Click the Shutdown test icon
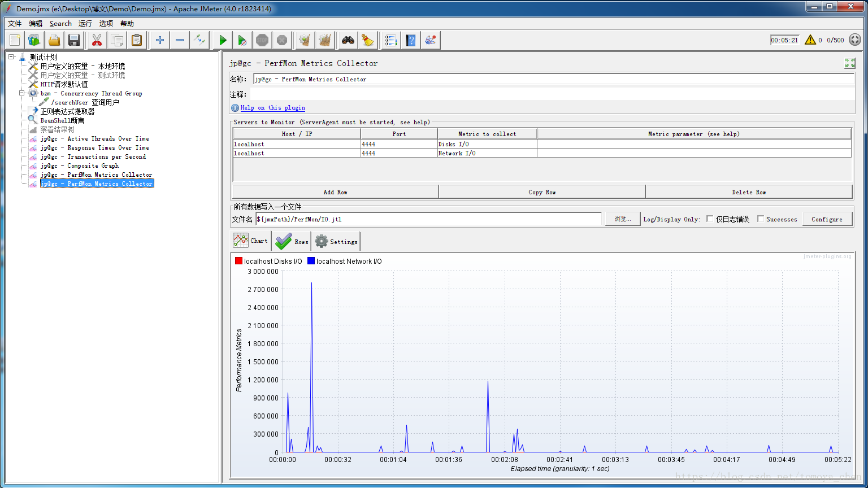The height and width of the screenshot is (488, 868). coord(281,40)
